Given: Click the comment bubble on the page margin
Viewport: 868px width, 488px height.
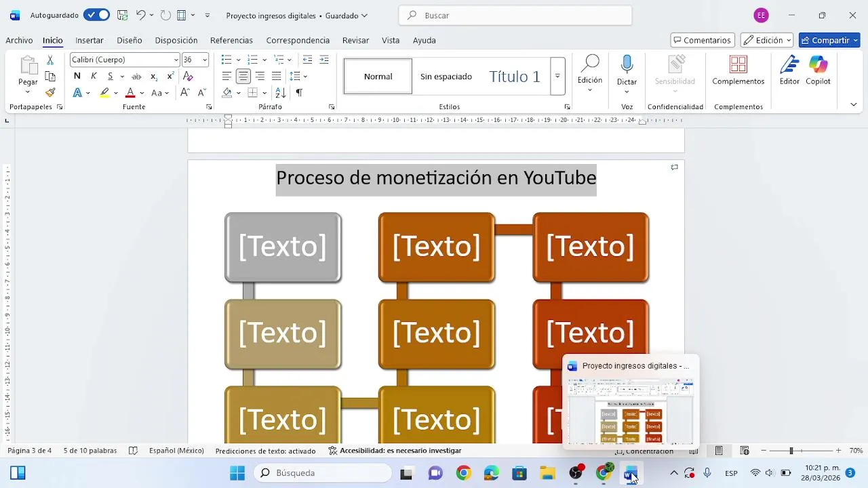Looking at the screenshot, I should click(674, 167).
